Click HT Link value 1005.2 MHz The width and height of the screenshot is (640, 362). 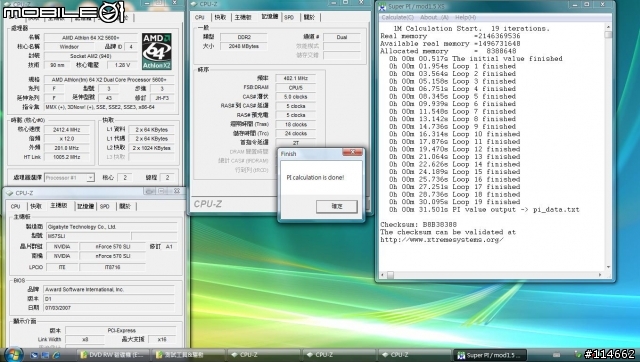pos(67,157)
